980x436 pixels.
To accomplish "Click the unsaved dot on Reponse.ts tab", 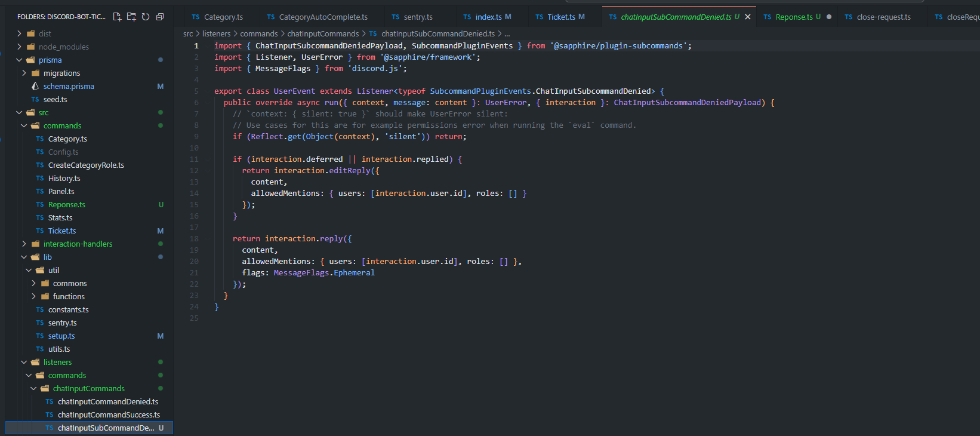I will [829, 17].
